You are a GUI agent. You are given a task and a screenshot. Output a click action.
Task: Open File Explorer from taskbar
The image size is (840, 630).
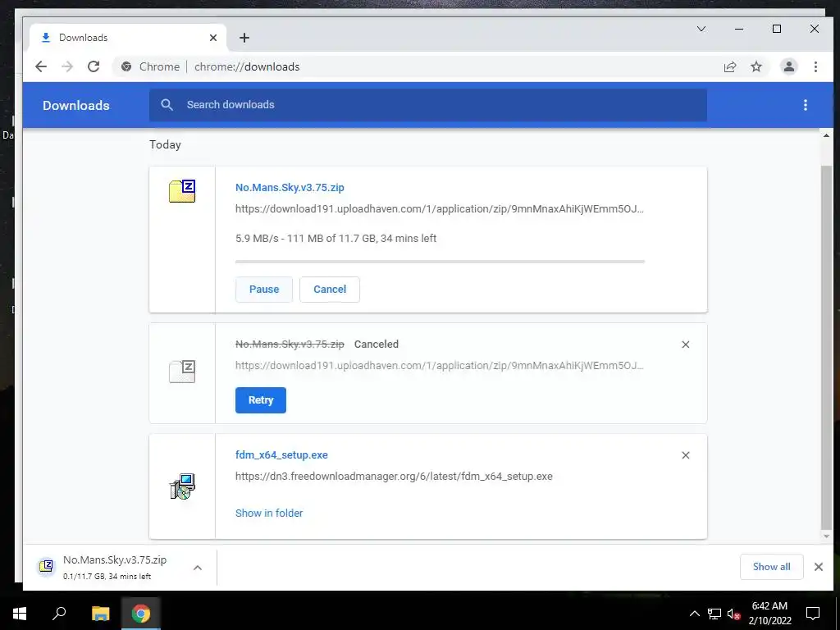coord(100,614)
